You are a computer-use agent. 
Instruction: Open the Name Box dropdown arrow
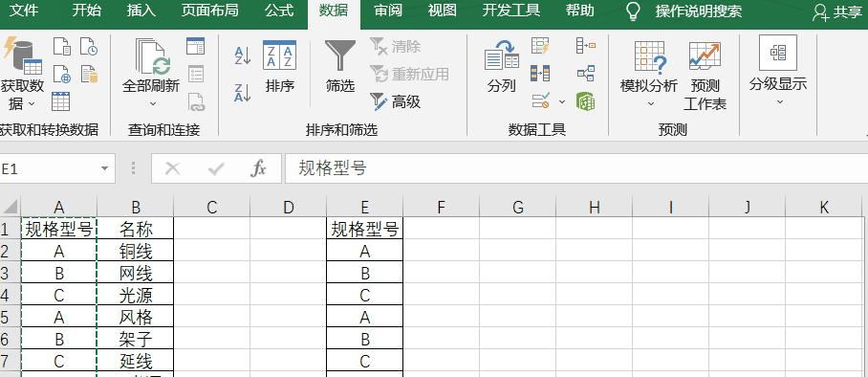104,169
